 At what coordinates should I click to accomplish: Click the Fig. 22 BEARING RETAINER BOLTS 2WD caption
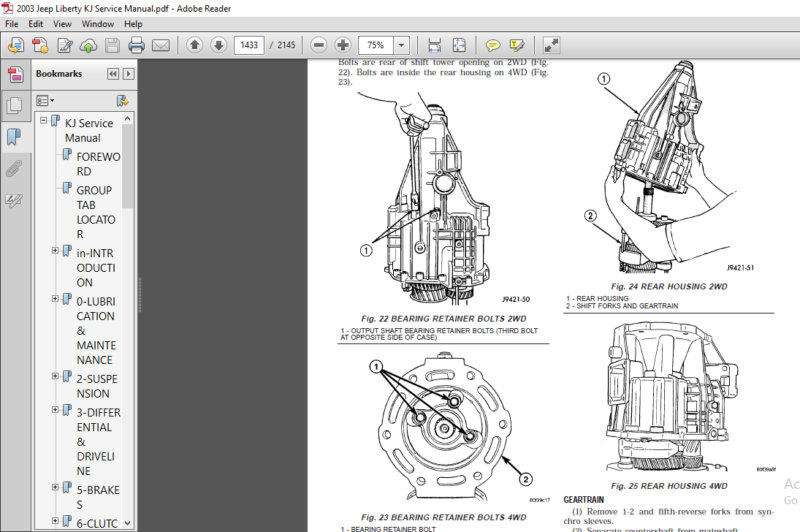[x=443, y=319]
